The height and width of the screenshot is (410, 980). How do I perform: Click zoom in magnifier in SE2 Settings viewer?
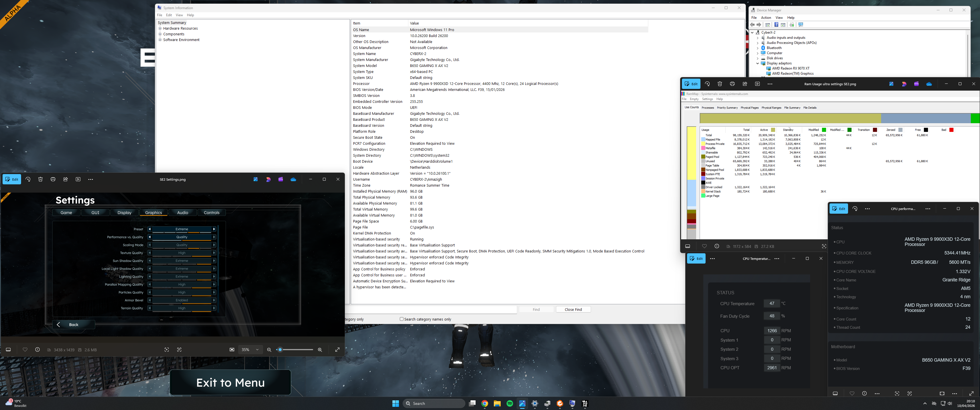tap(320, 350)
